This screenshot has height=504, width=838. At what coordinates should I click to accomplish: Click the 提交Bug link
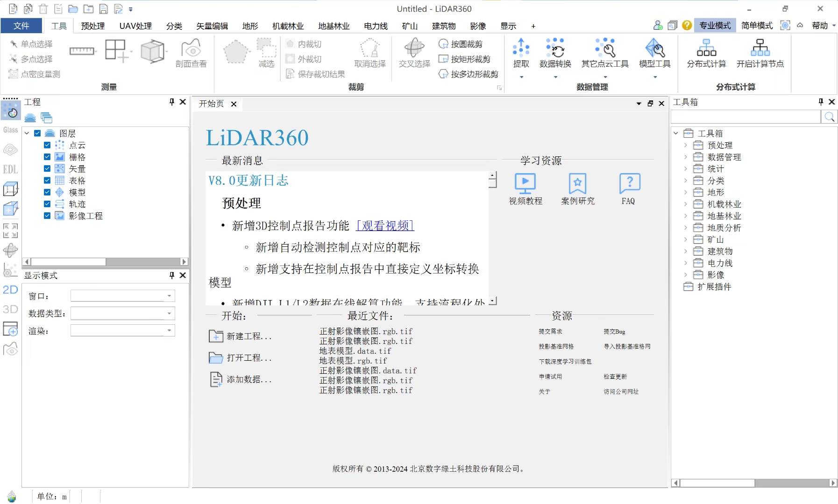coord(614,331)
